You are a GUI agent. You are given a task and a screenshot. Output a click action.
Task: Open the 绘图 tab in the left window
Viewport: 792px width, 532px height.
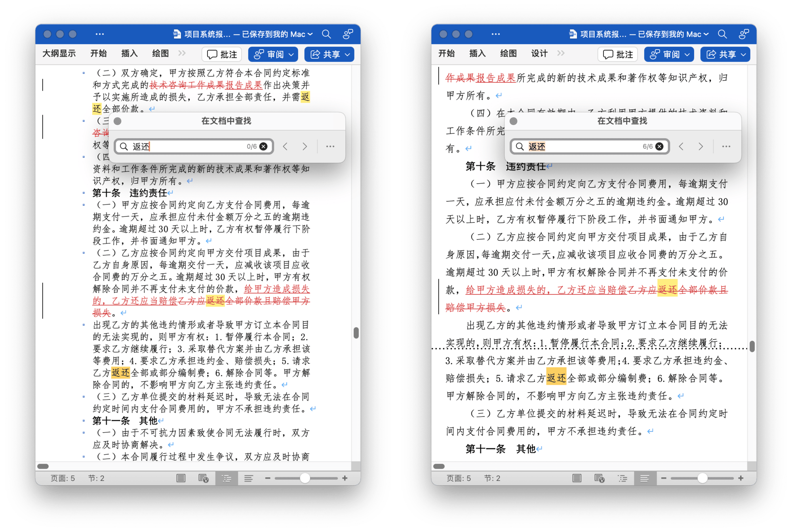click(x=160, y=53)
